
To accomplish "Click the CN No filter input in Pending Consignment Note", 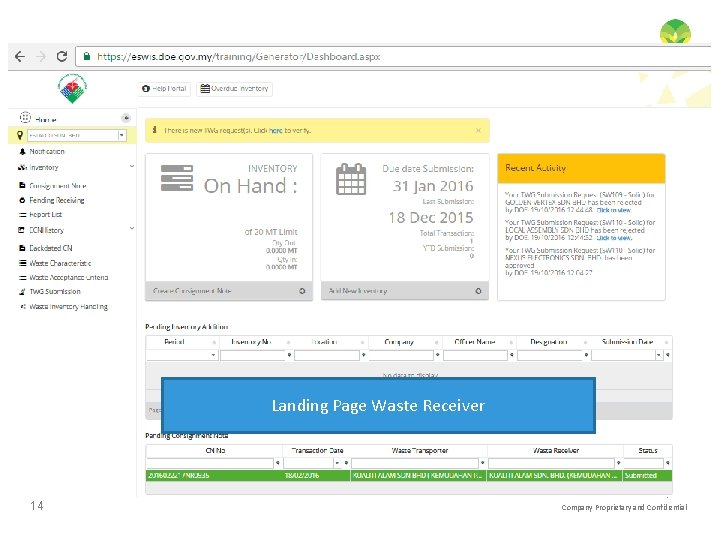I will 210,463.
